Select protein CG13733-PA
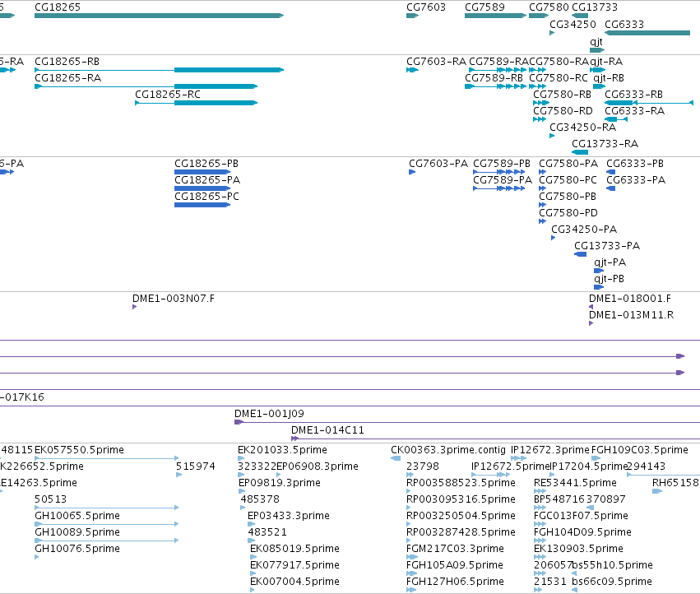 [607, 246]
